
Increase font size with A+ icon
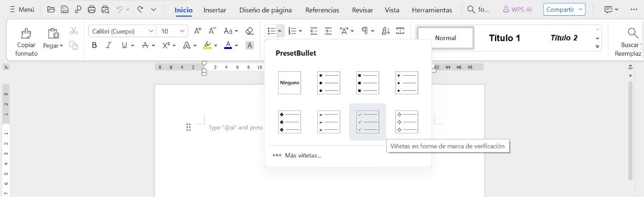point(198,31)
